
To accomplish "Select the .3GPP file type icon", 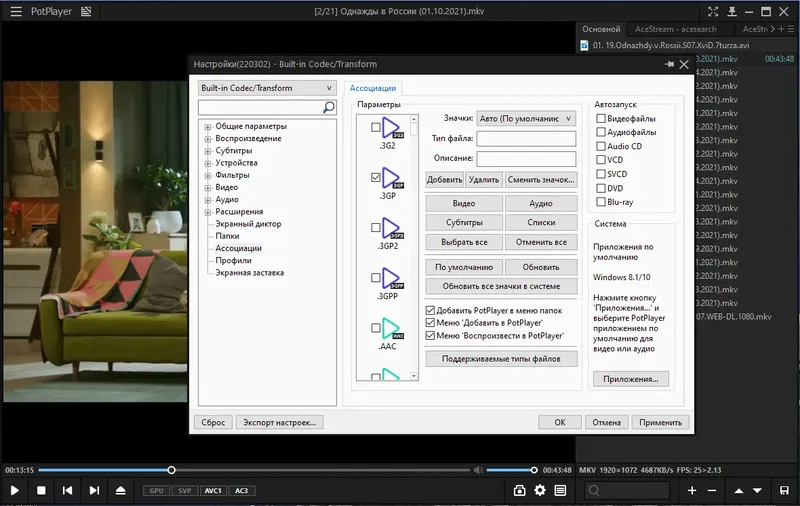I will pos(392,279).
